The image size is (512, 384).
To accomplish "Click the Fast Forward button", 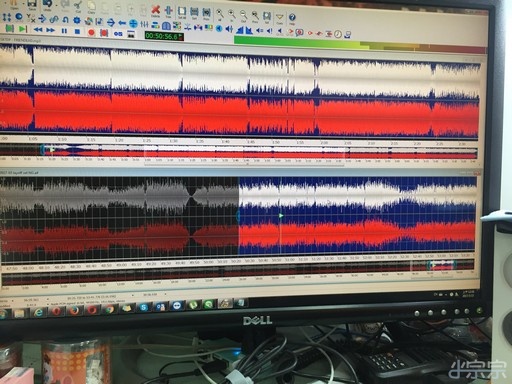I will [50, 30].
